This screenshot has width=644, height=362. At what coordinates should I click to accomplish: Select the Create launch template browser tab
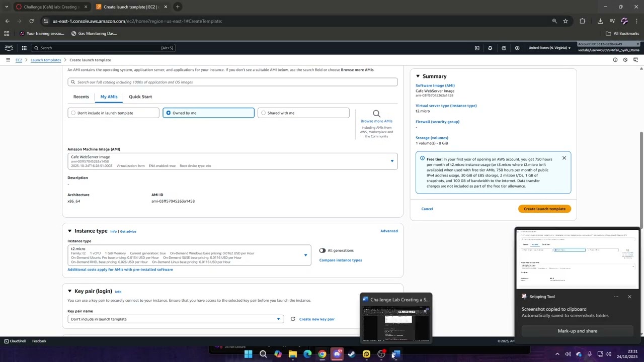[x=132, y=7]
